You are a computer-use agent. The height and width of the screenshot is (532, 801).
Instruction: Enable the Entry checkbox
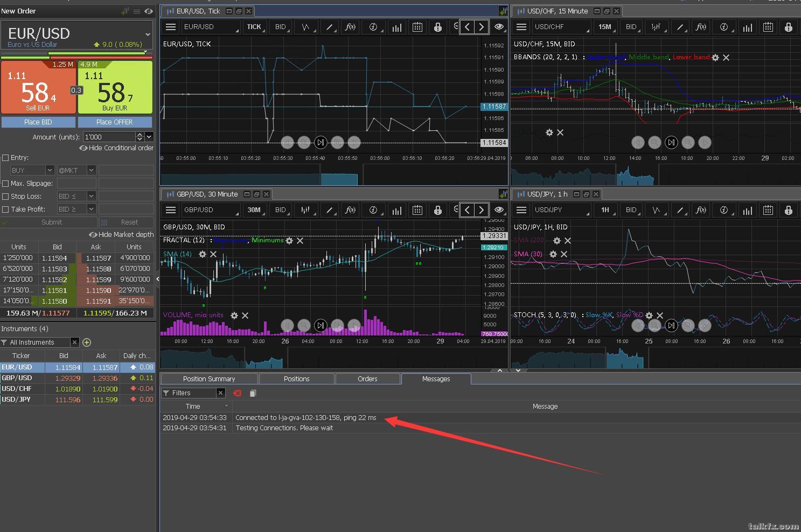coord(5,158)
